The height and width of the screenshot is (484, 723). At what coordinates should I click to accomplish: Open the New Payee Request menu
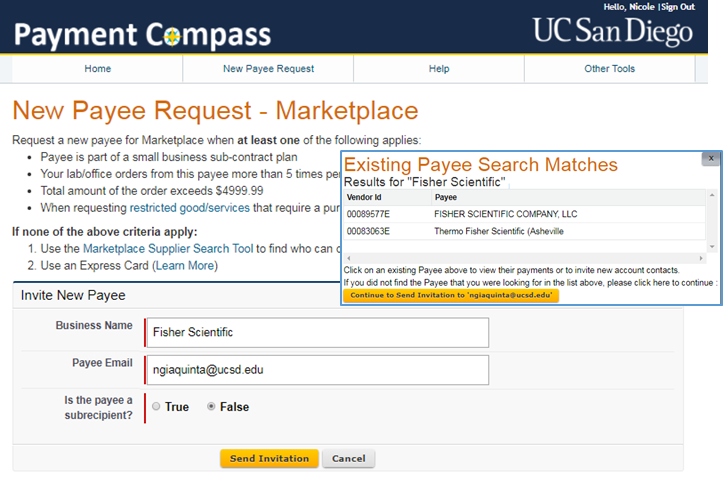268,69
